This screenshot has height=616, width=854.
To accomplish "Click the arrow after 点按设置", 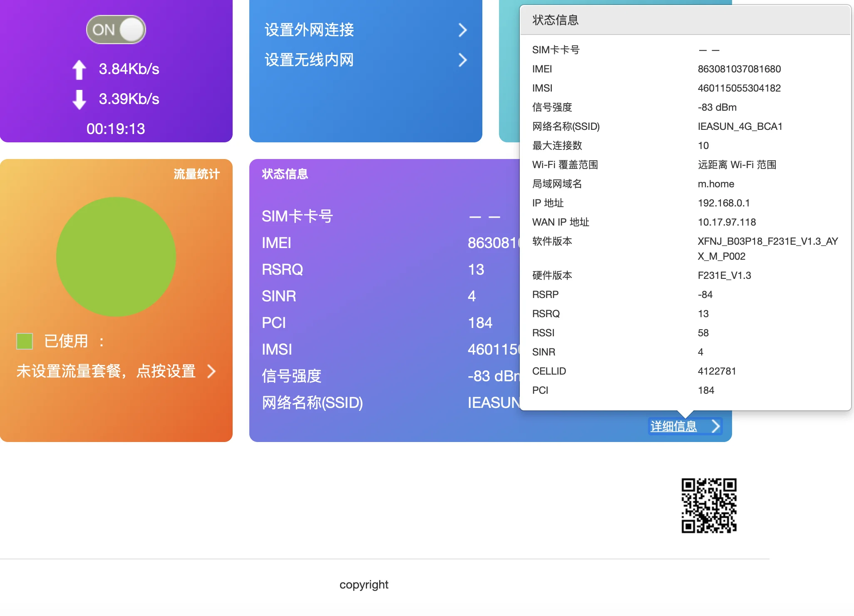I will 211,371.
